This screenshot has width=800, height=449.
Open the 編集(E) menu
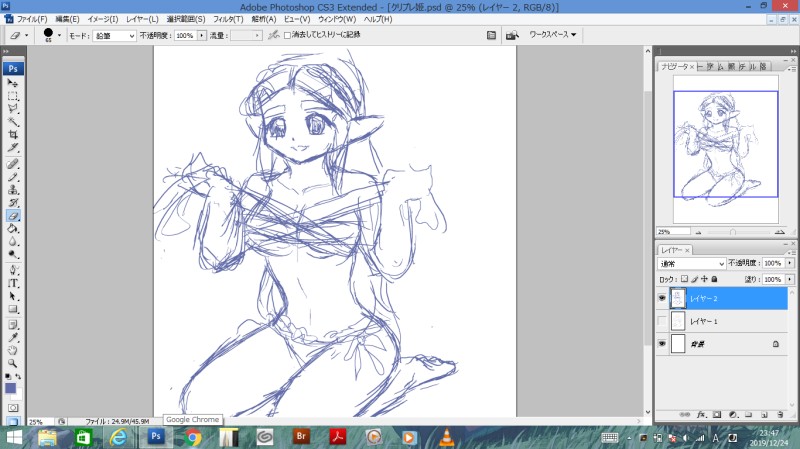pyautogui.click(x=67, y=19)
